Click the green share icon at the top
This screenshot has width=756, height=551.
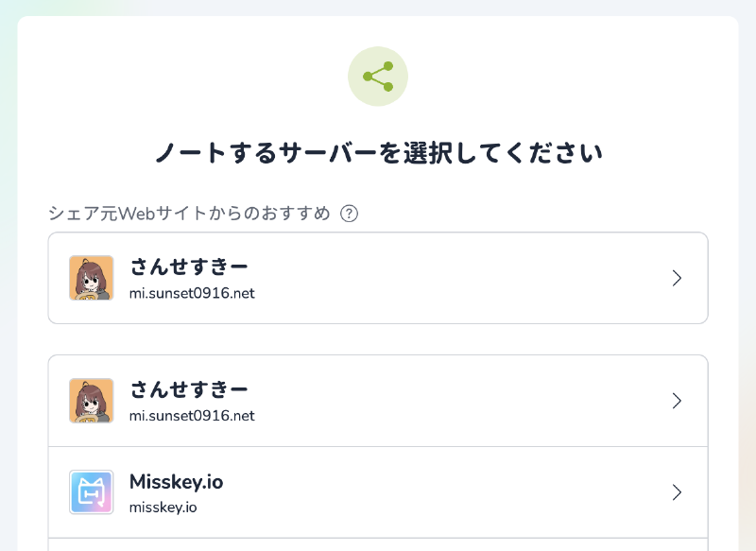tap(378, 77)
